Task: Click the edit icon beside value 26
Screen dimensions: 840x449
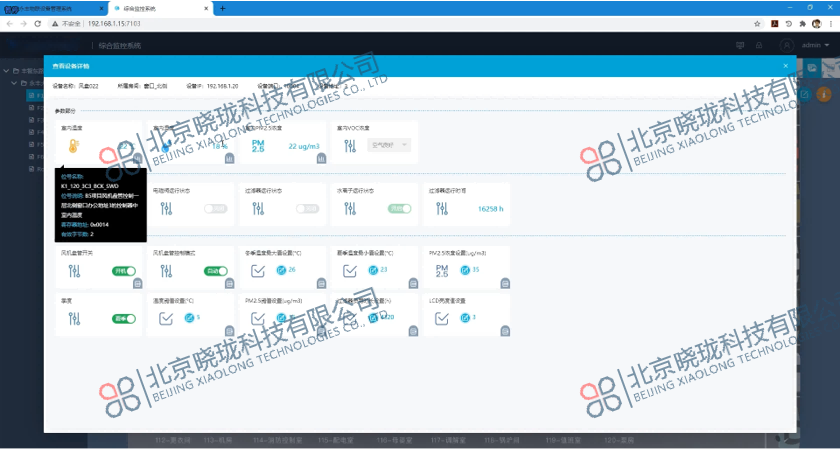Action: point(282,270)
